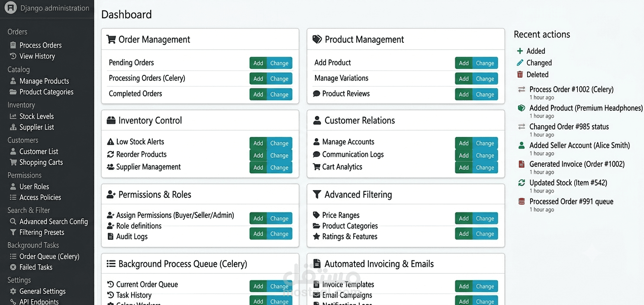The height and width of the screenshot is (305, 644).
Task: Open the Audit Logs link
Action: [132, 237]
